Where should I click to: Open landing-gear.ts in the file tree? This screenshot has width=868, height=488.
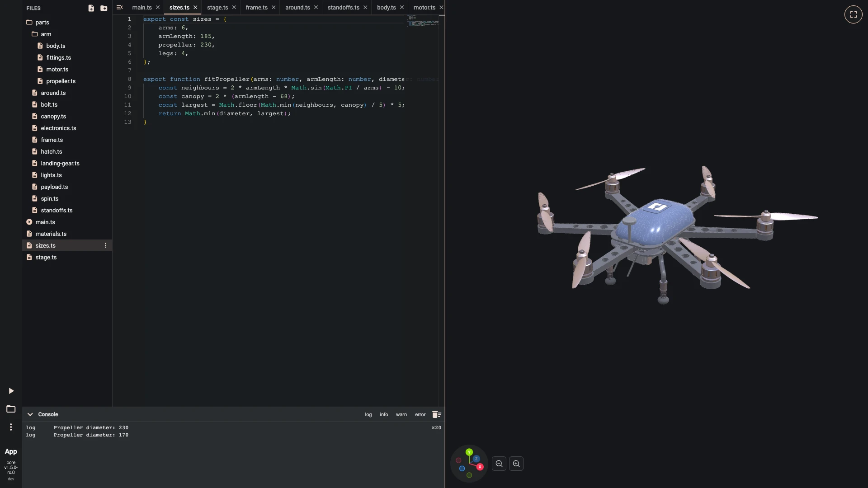point(67,163)
